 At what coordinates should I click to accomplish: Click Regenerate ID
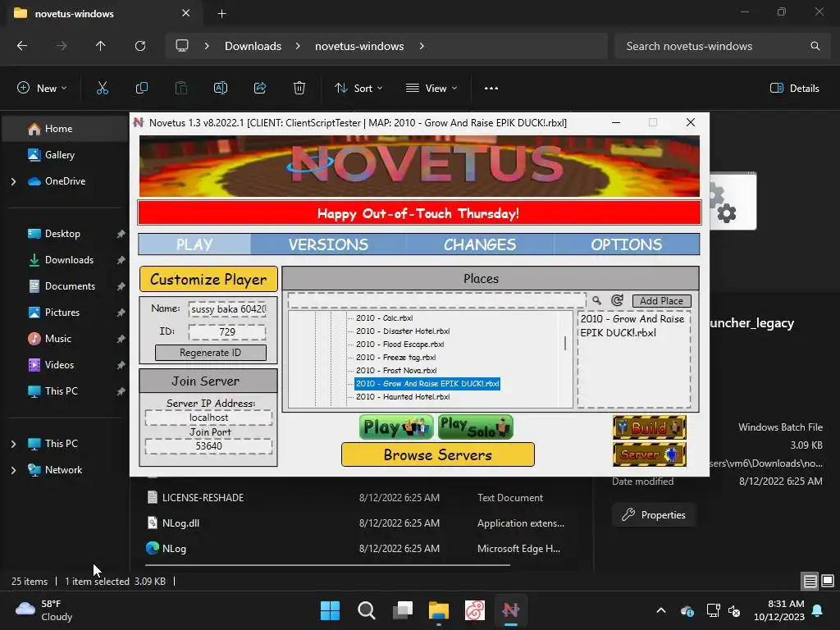pyautogui.click(x=211, y=353)
